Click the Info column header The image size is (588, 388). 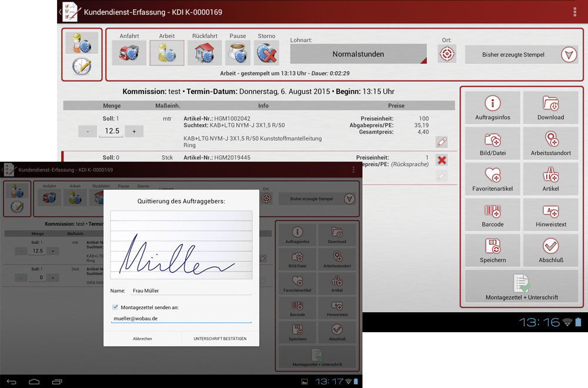(x=263, y=106)
